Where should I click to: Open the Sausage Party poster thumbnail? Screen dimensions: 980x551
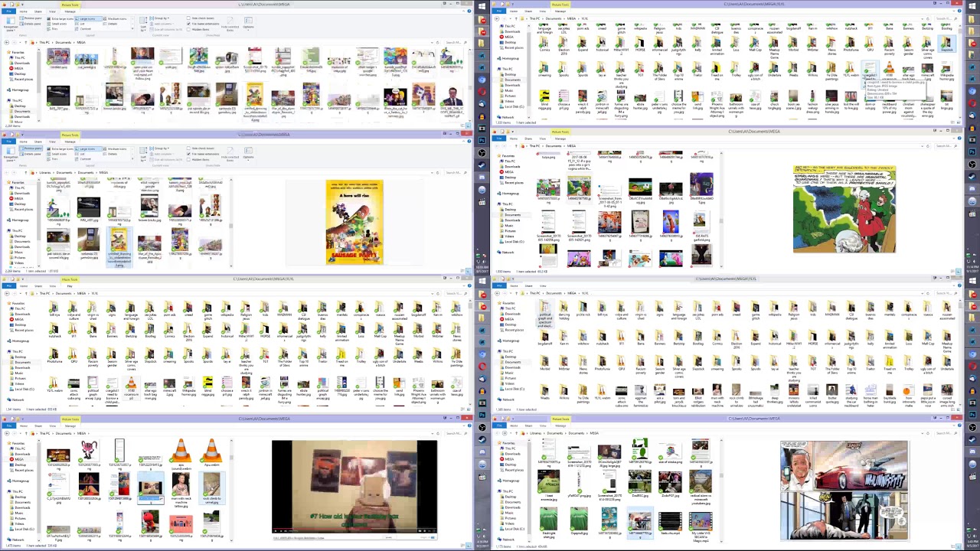click(x=354, y=222)
